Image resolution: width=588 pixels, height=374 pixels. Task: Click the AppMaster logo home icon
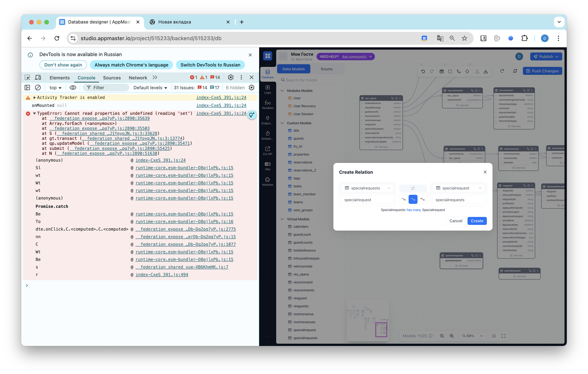tap(268, 56)
